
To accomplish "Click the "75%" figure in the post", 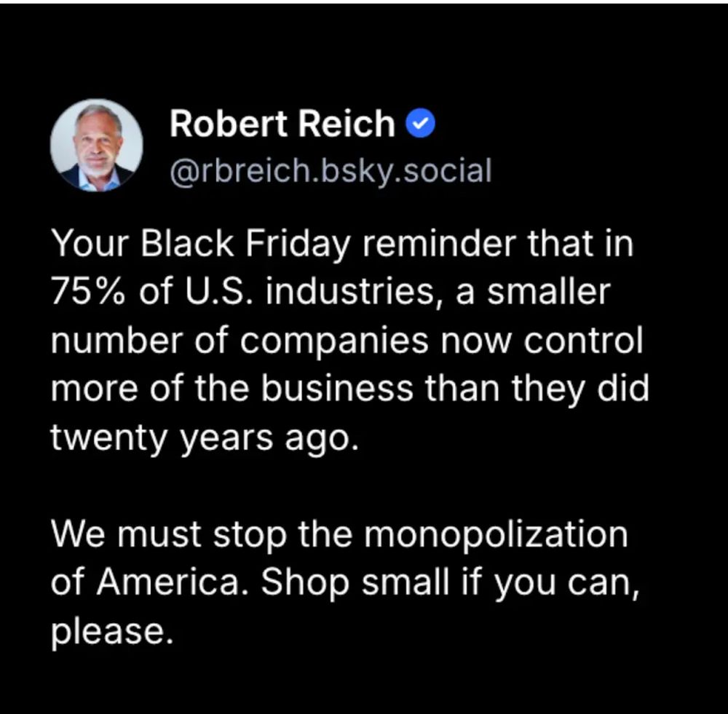I will click(x=88, y=291).
